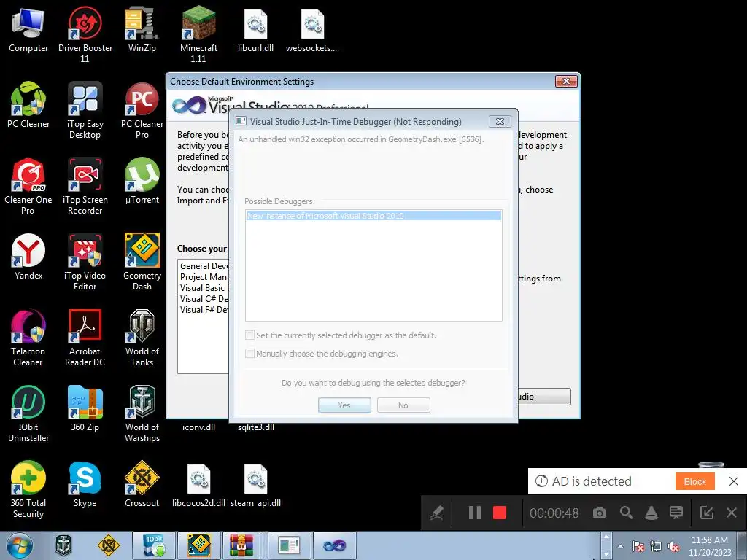Open the Yandex browser shortcut
The image size is (747, 560).
click(x=28, y=257)
